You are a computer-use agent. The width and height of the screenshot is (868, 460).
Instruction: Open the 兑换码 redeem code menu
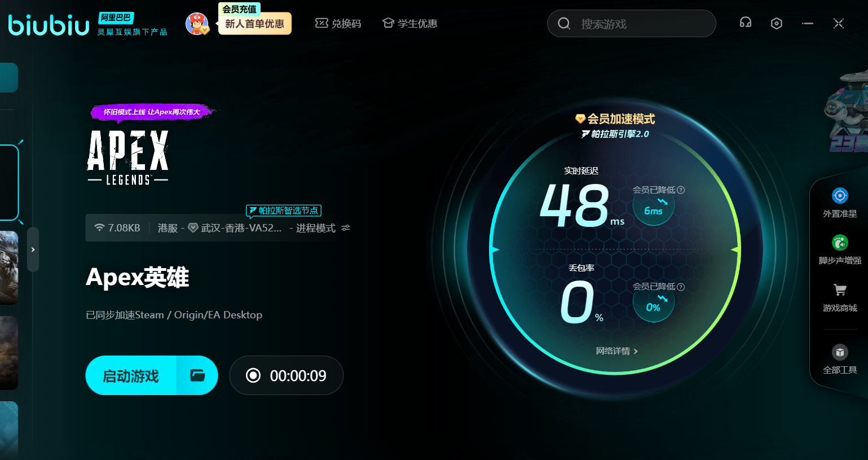338,24
